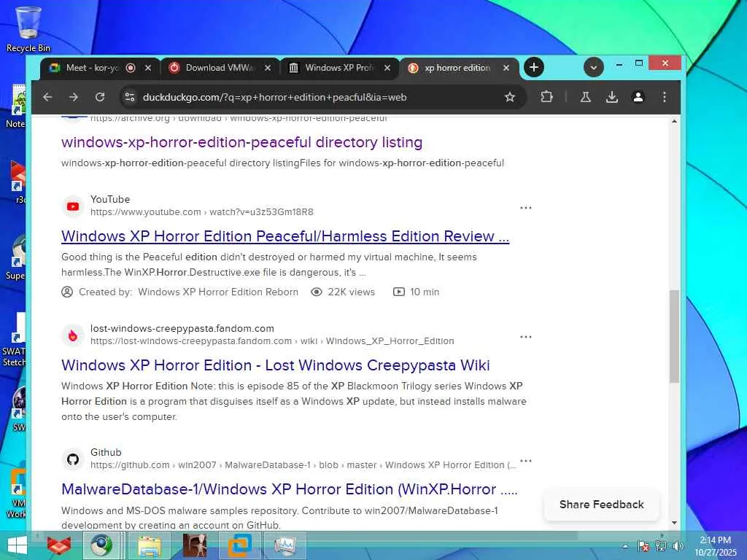Open more options for YouTube result

point(525,208)
